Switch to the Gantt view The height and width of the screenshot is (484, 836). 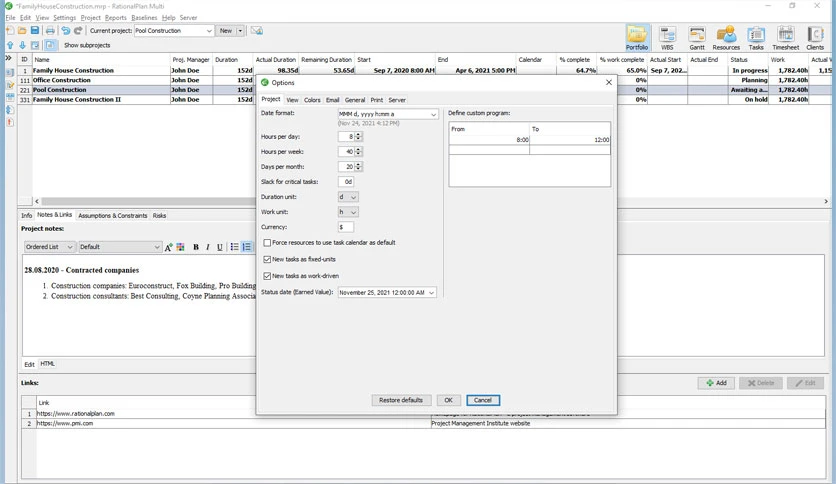pyautogui.click(x=697, y=37)
